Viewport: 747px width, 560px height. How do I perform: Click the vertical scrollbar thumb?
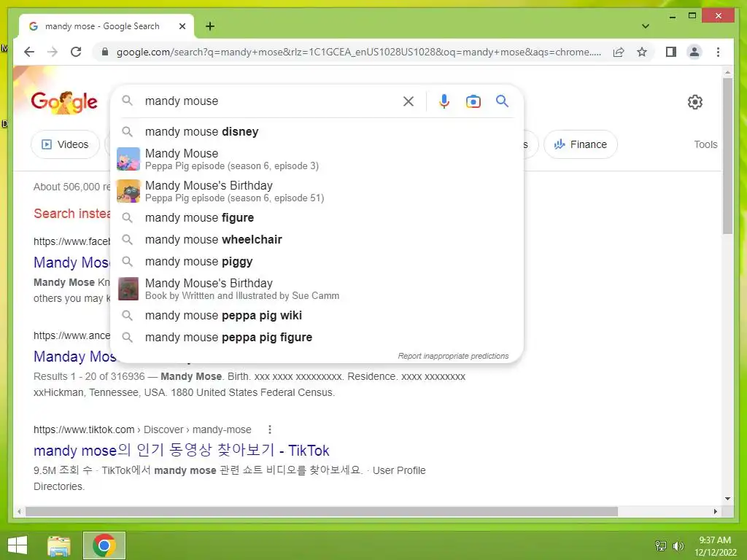click(727, 156)
